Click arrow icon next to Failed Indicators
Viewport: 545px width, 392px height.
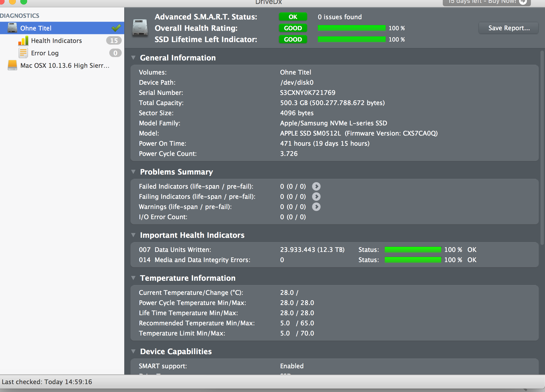point(316,186)
